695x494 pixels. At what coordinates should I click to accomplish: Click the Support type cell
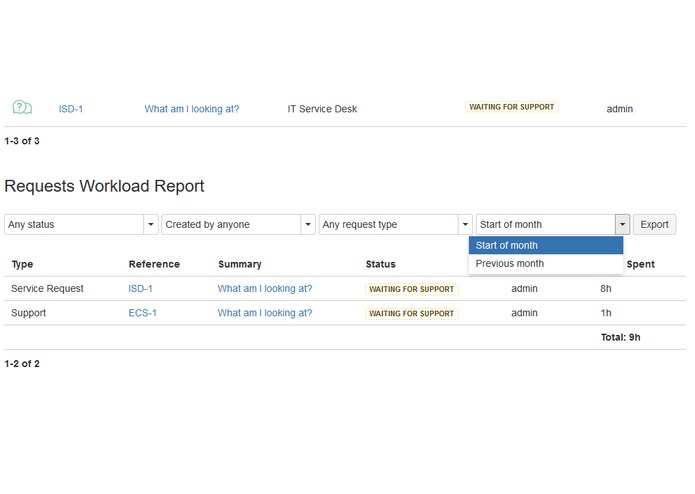[x=28, y=313]
